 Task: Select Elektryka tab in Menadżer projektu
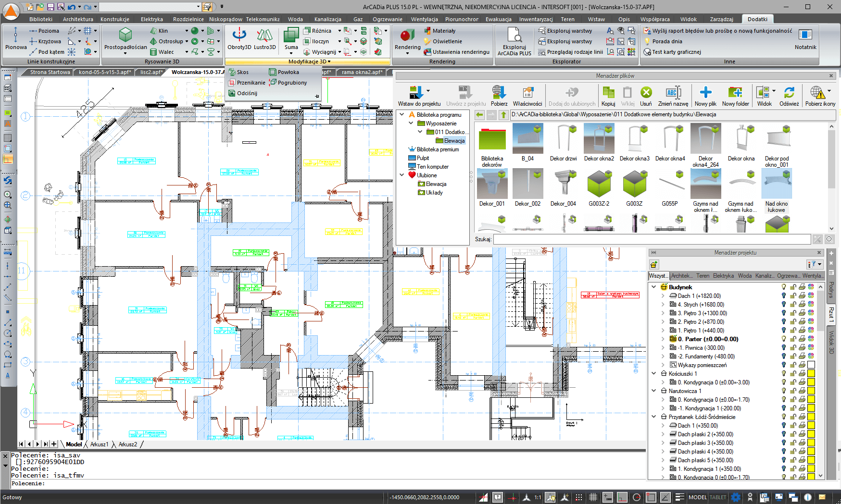[723, 276]
